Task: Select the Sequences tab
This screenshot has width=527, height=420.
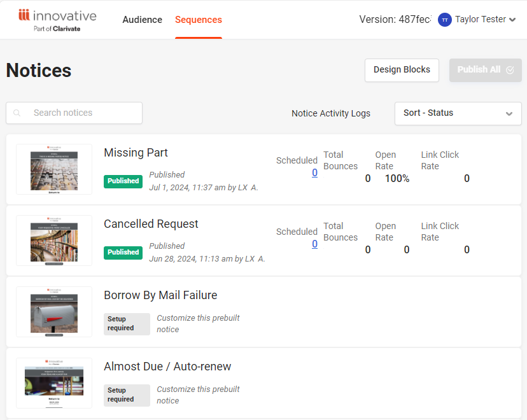Action: pyautogui.click(x=198, y=20)
